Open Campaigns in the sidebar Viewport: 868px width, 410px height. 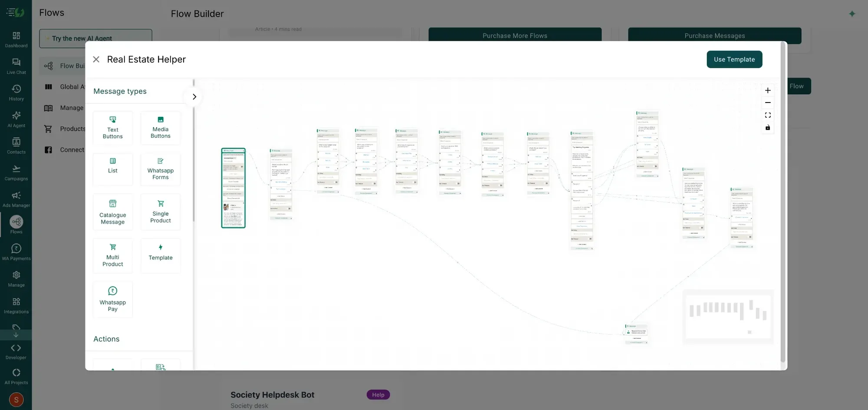coord(16,172)
